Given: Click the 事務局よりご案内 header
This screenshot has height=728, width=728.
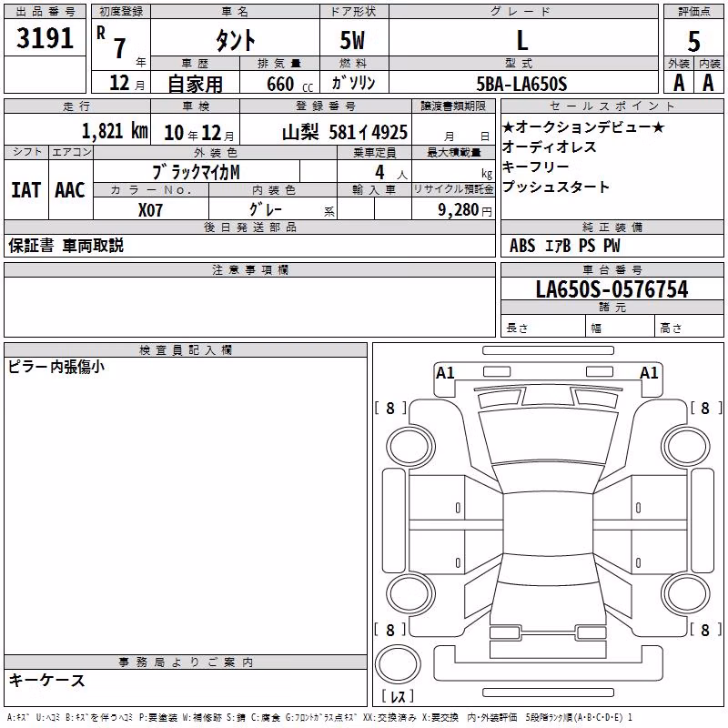Looking at the screenshot, I should 186,662.
